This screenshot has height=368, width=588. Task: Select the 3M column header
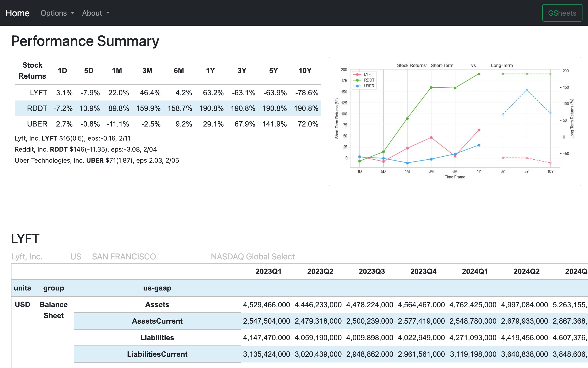point(147,71)
